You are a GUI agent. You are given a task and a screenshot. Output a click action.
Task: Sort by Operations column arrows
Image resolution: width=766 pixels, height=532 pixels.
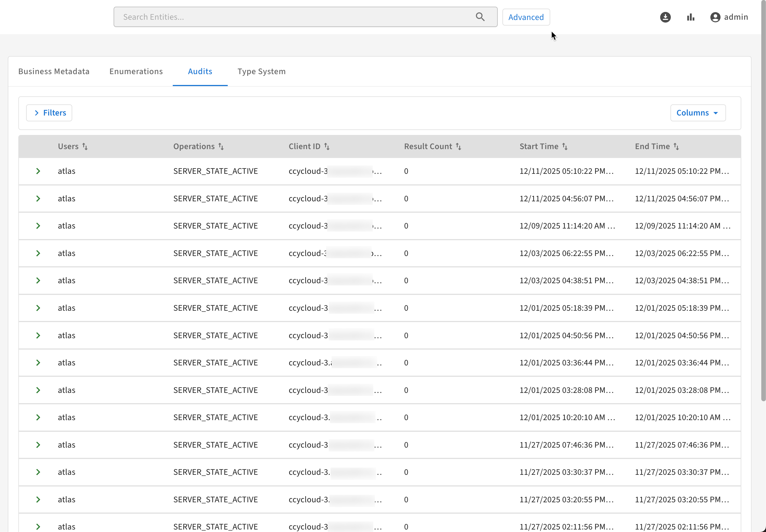tap(221, 146)
